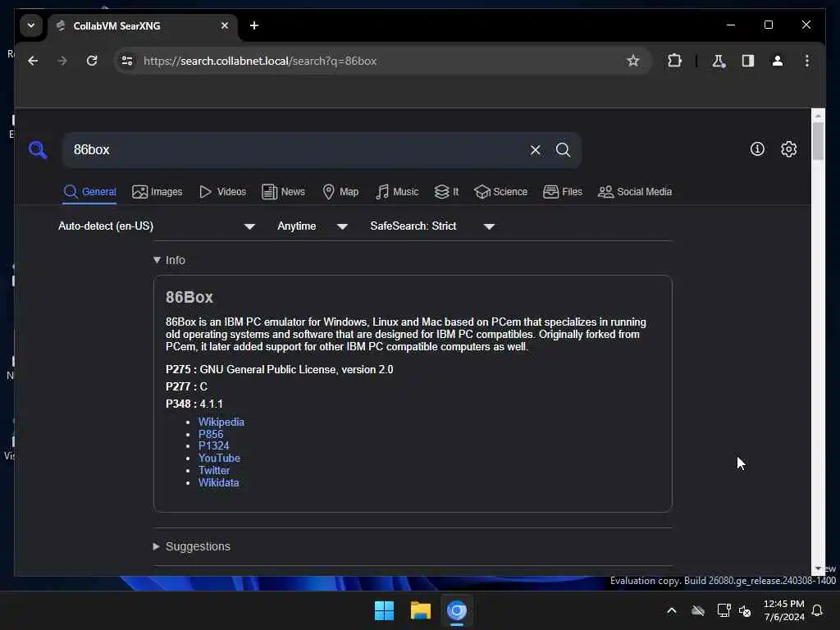Switch to the Music tab
The height and width of the screenshot is (630, 840).
point(397,192)
